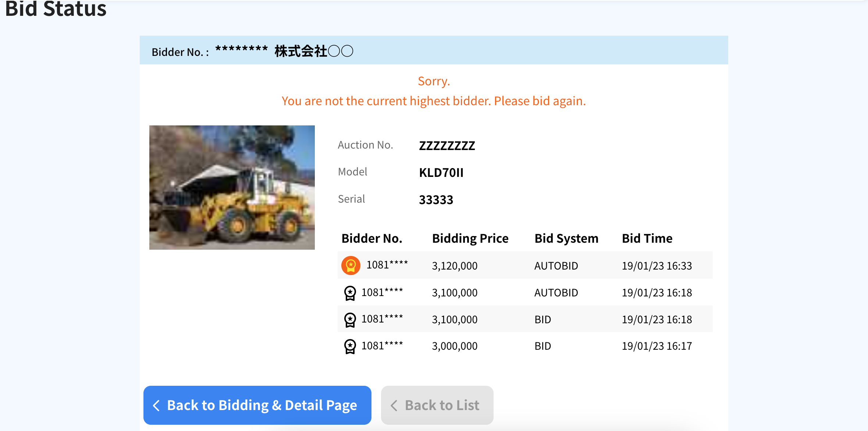Click BID in the 16:17 row
The height and width of the screenshot is (431, 868).
(542, 346)
